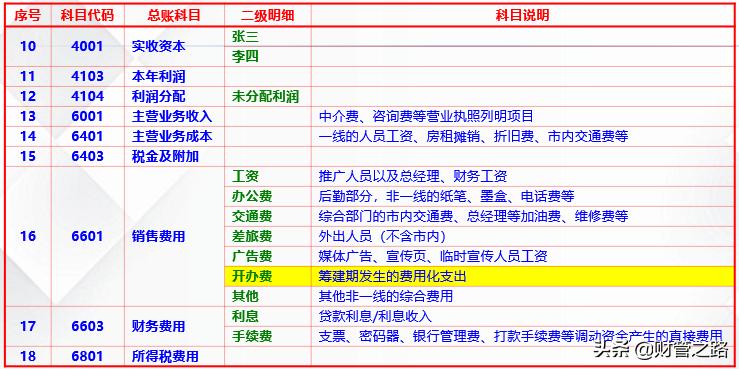
Task: Click the 所得税费用 account cell
Action: point(174,356)
